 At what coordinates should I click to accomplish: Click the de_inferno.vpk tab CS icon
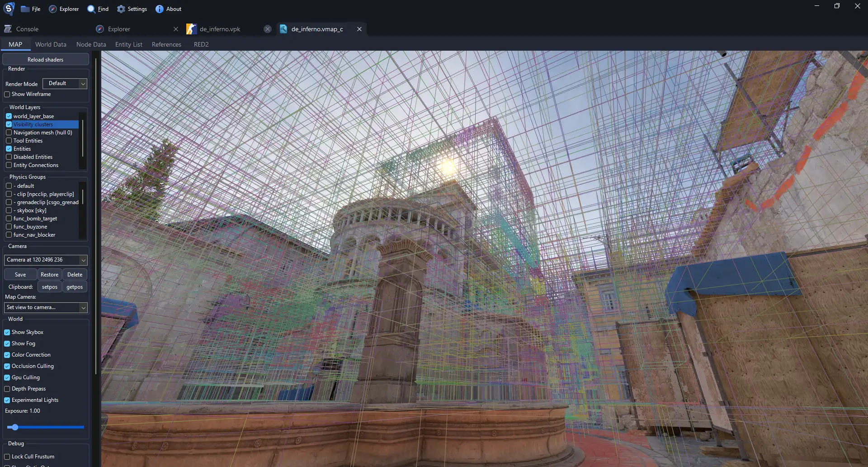click(x=191, y=29)
